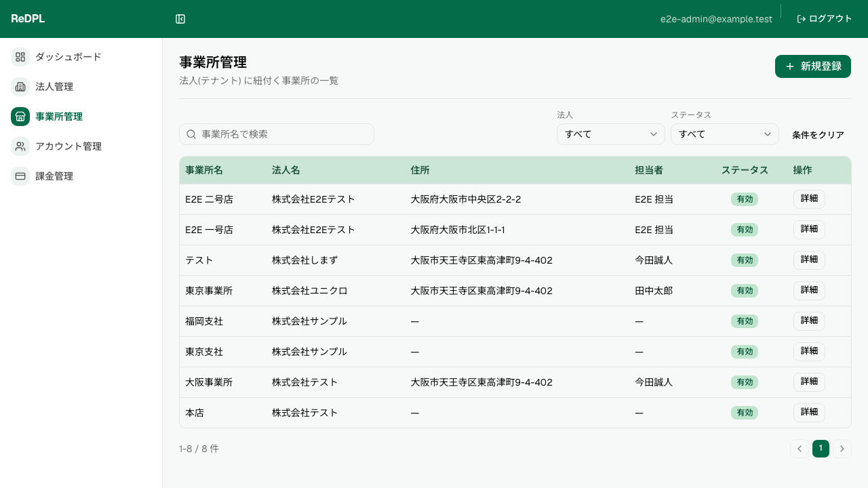Select page 1 in pagination
This screenshot has height=488, width=868.
click(x=821, y=449)
